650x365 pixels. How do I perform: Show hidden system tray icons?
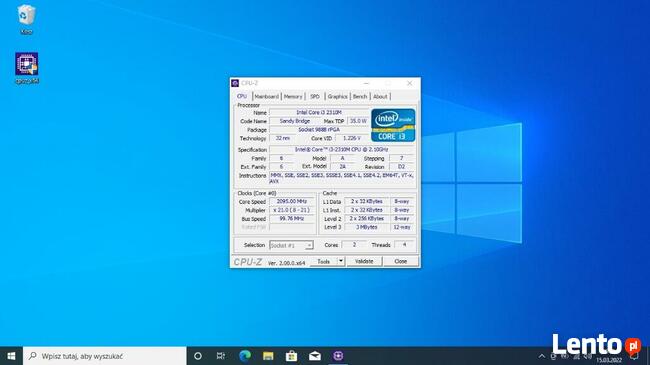[x=541, y=356]
